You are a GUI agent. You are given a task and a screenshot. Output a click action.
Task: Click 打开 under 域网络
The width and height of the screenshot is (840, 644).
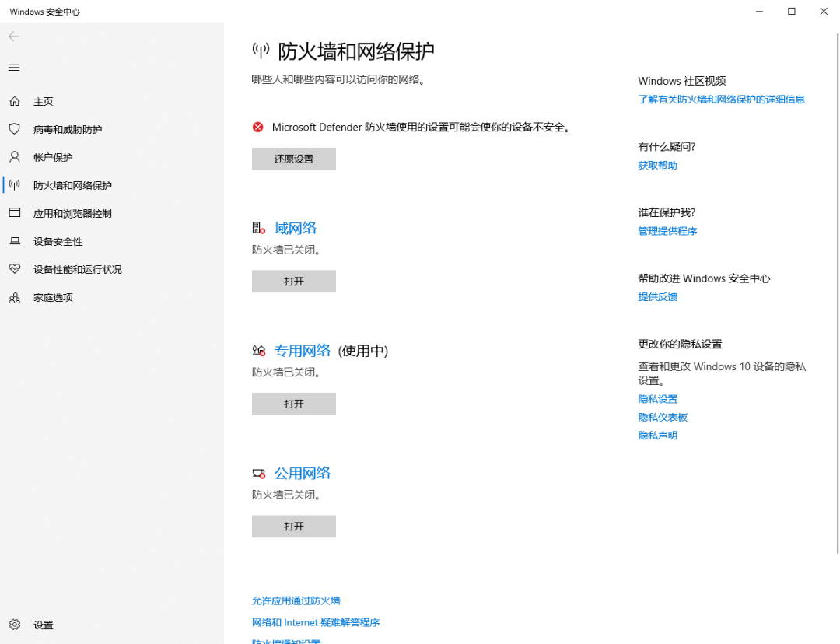(x=293, y=282)
